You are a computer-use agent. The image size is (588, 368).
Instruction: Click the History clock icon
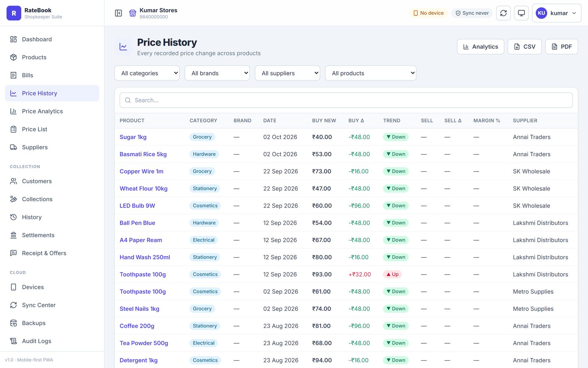tap(14, 217)
